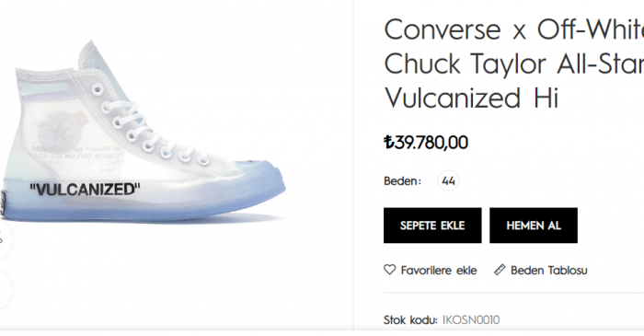Screen dimensions: 644x336
Task: Buy now using HEMEN AL button
Action: [x=534, y=226]
